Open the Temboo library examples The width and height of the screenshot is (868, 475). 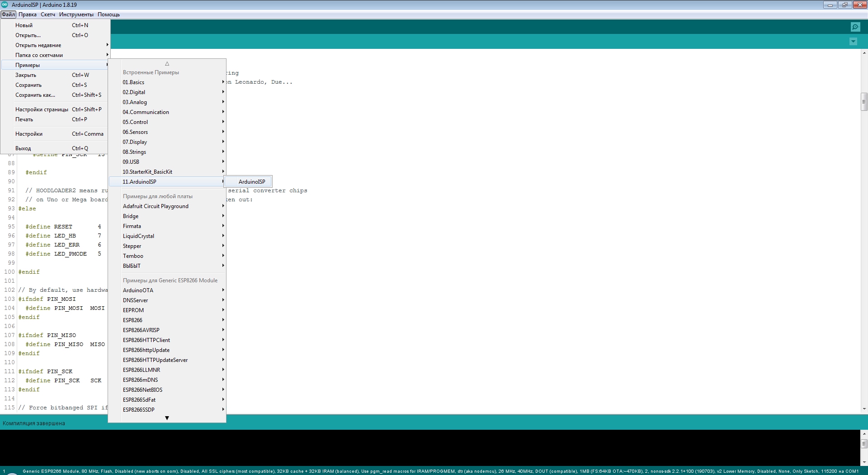(167, 256)
